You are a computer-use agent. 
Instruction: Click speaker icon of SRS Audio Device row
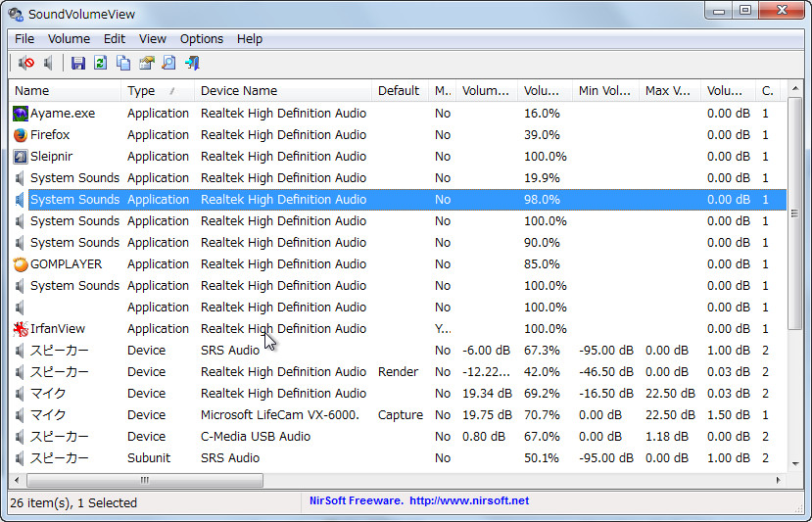tap(20, 351)
